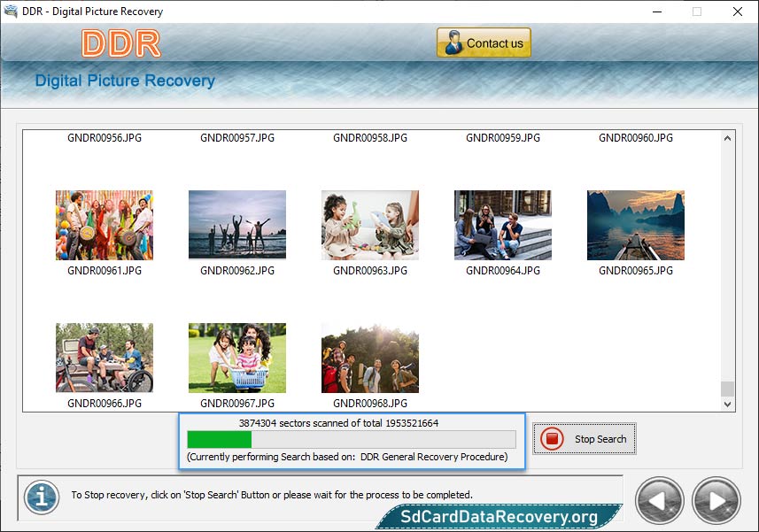This screenshot has height=532, width=759.
Task: Advance with the next arrow button
Action: pyautogui.click(x=716, y=501)
